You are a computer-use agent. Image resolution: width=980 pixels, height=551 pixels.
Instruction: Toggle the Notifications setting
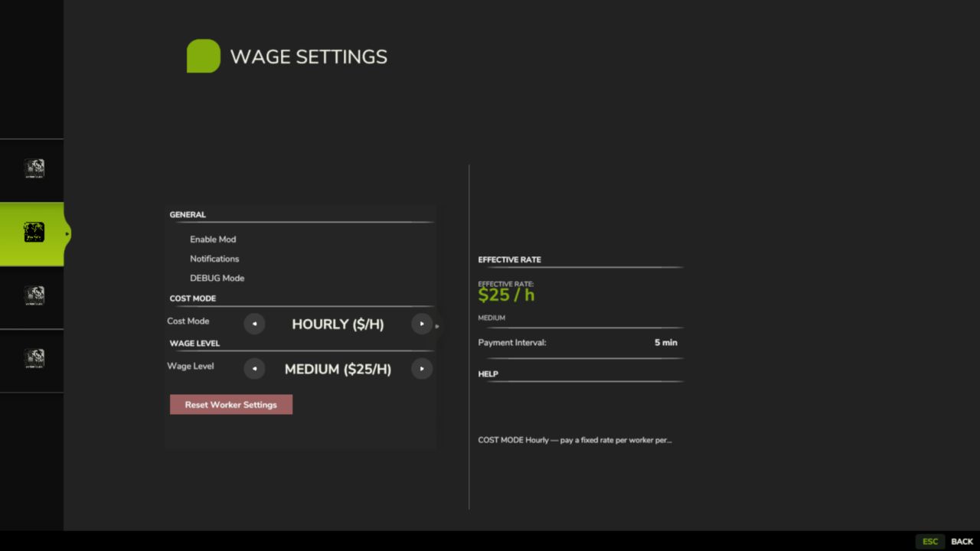click(214, 259)
